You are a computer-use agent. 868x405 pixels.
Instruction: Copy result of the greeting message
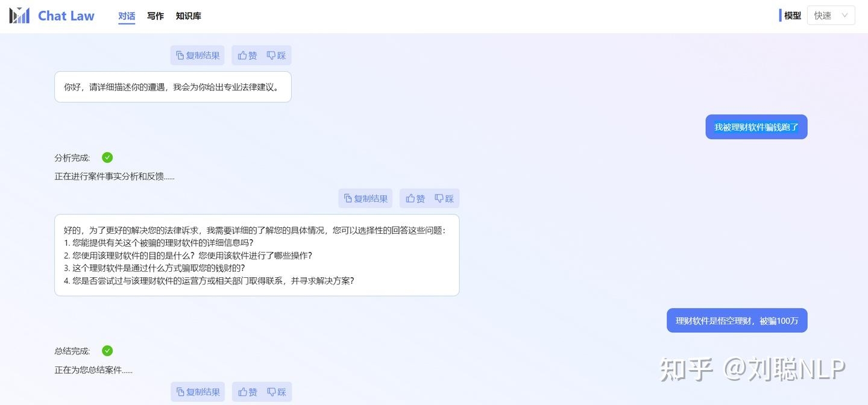click(198, 55)
